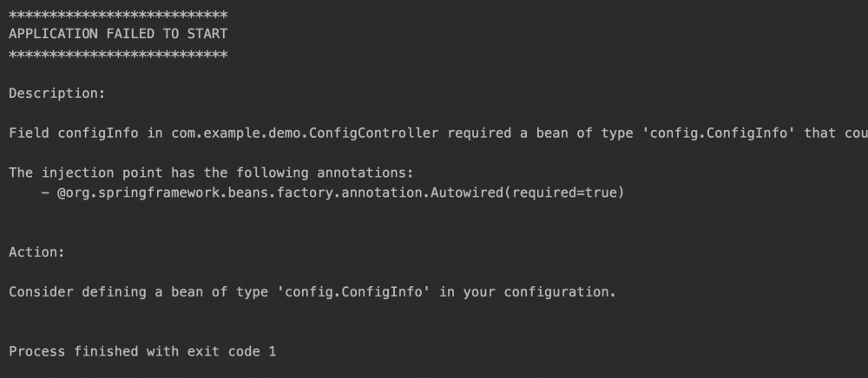Click the asterisk line below the heading
This screenshot has width=868, height=378.
pyautogui.click(x=118, y=55)
